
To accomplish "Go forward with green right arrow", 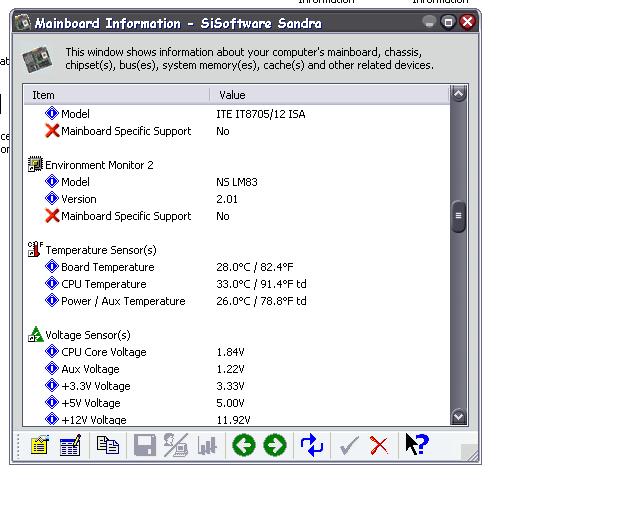I will coord(275,445).
